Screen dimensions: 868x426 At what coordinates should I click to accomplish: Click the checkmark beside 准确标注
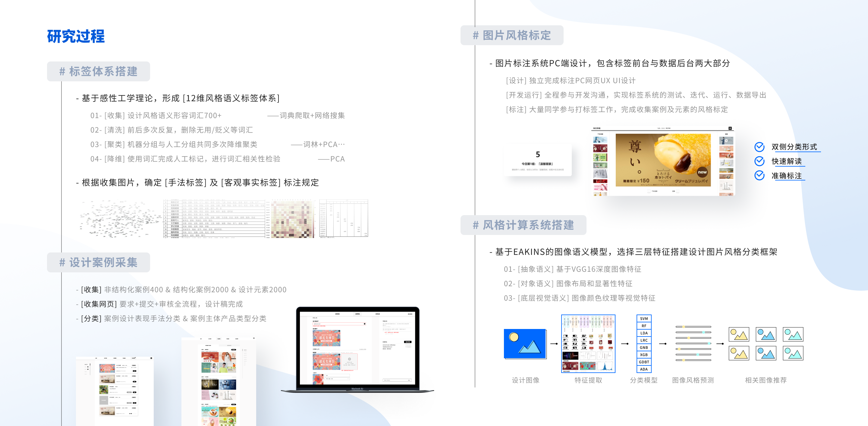click(x=759, y=175)
